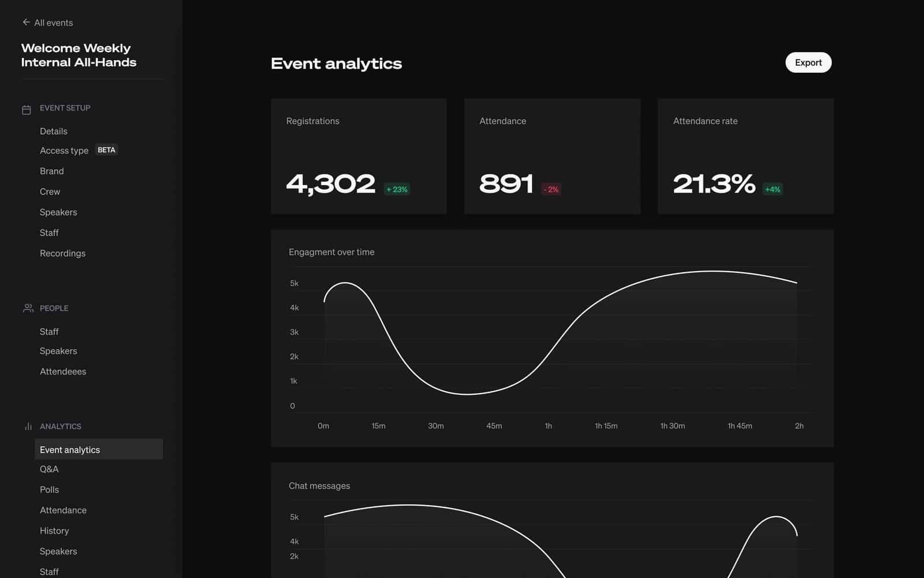Click the calendar icon next to EVENT SETUP
The width and height of the screenshot is (924, 578).
27,109
